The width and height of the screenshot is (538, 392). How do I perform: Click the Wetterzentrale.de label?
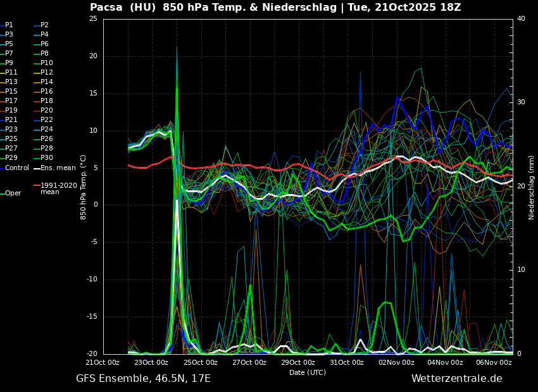click(x=456, y=379)
